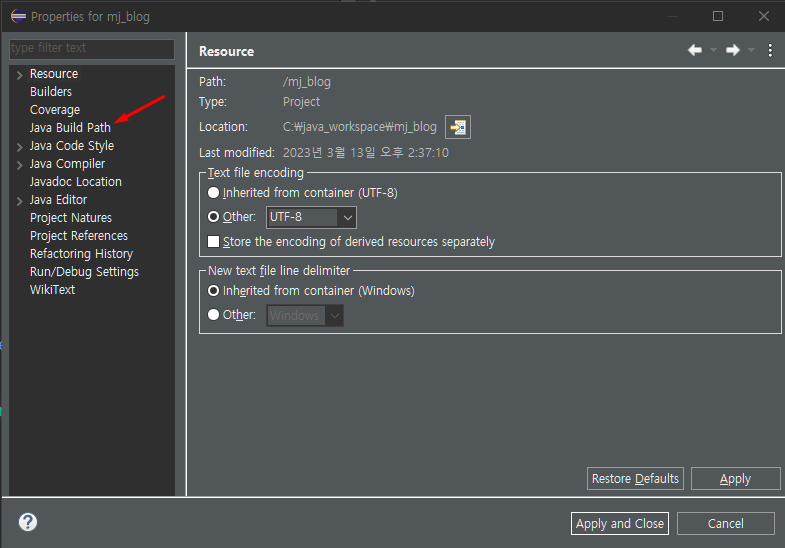Expand the Java Editor node
785x548 pixels.
(20, 201)
